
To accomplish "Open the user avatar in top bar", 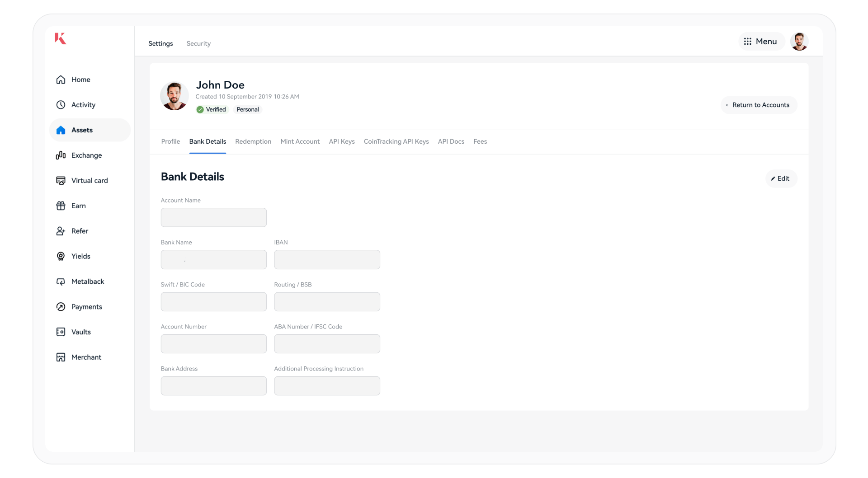I will pyautogui.click(x=799, y=42).
